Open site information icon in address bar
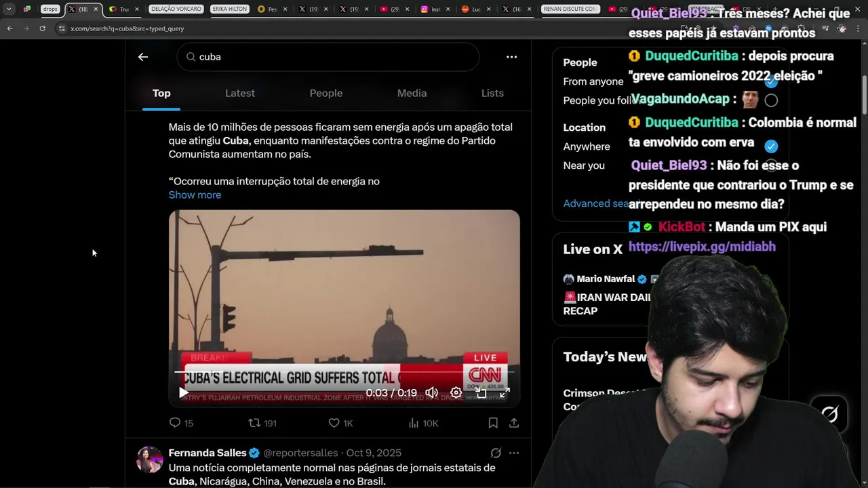This screenshot has width=868, height=488. point(62,28)
